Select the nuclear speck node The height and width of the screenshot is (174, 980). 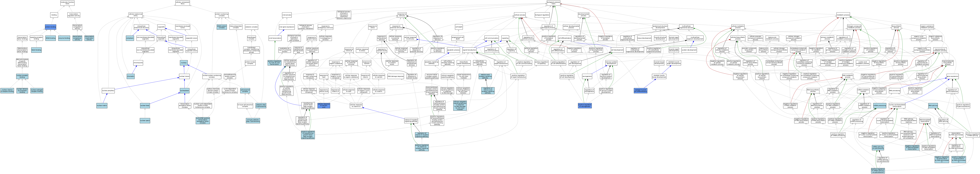click(145, 121)
